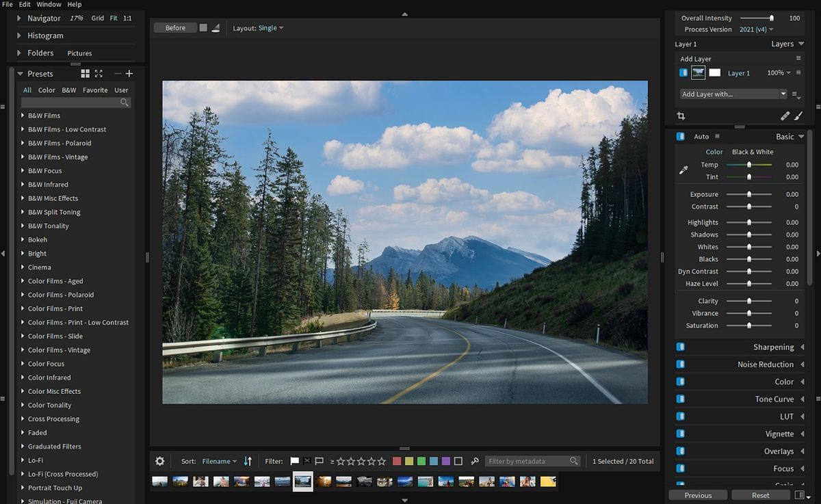Select the spot heal bandage tool
821x504 pixels.
click(x=785, y=116)
